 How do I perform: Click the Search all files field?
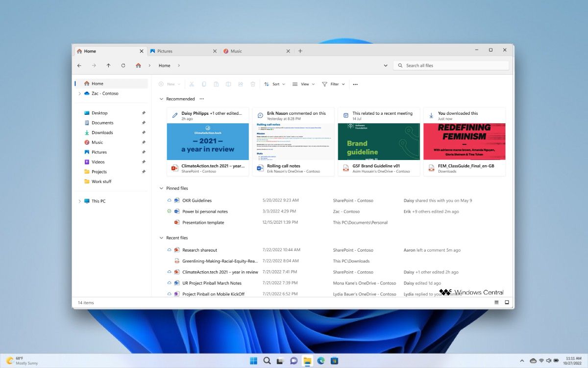coord(451,66)
